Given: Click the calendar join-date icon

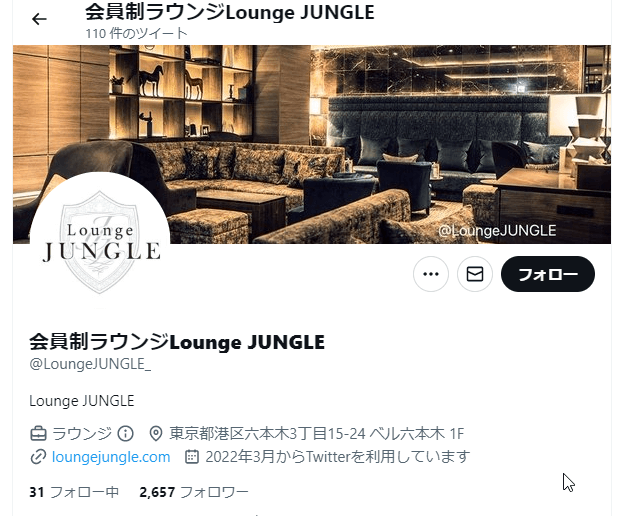Looking at the screenshot, I should tap(192, 457).
